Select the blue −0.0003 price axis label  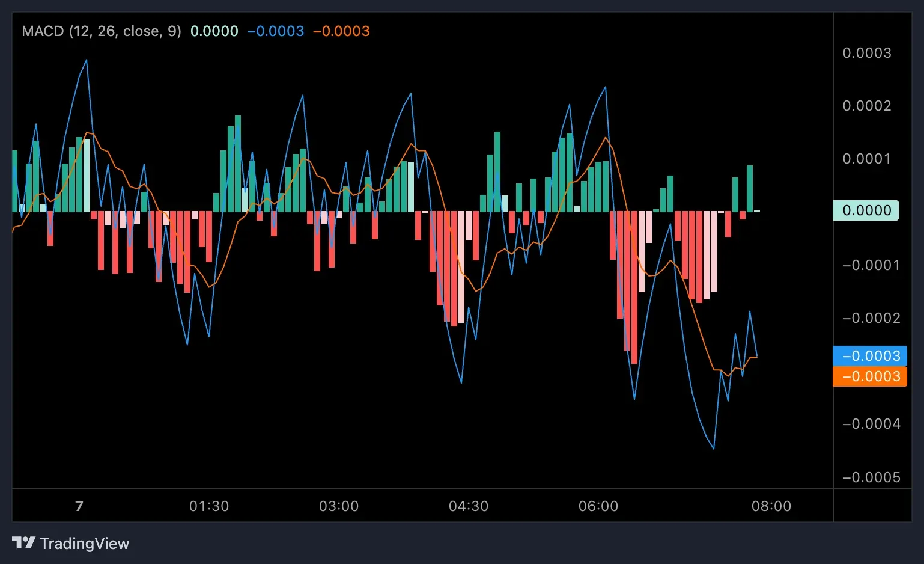coord(870,356)
